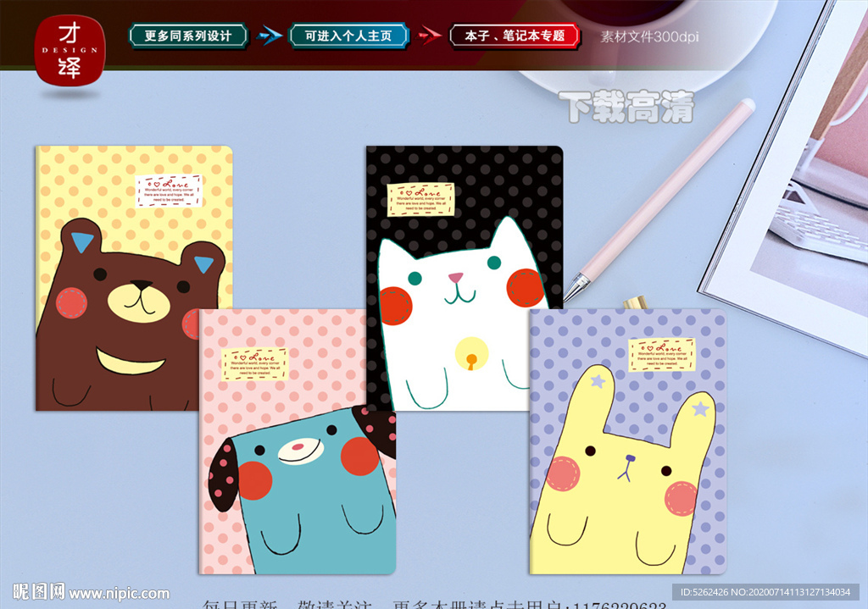The image size is (868, 609).
Task: Click the blue arrow after 更多同系列设计
Action: tap(269, 36)
